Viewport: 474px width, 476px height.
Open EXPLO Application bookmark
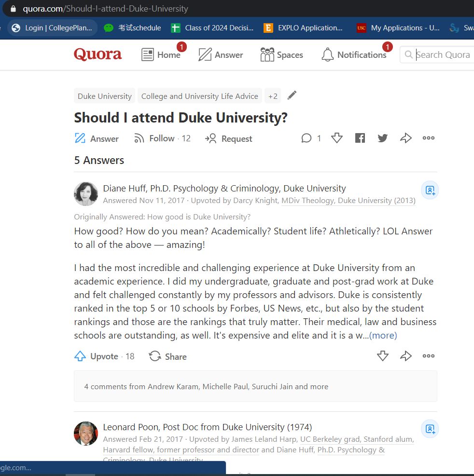(303, 28)
